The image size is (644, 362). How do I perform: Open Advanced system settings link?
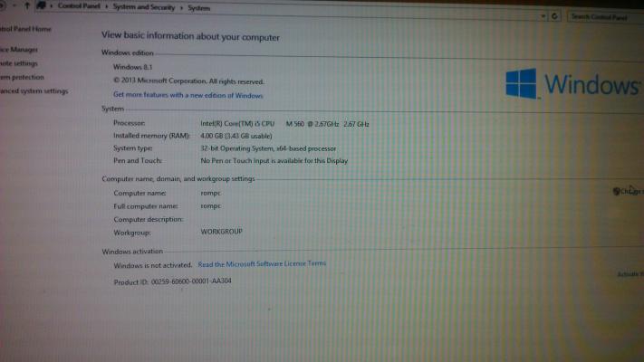coord(34,91)
